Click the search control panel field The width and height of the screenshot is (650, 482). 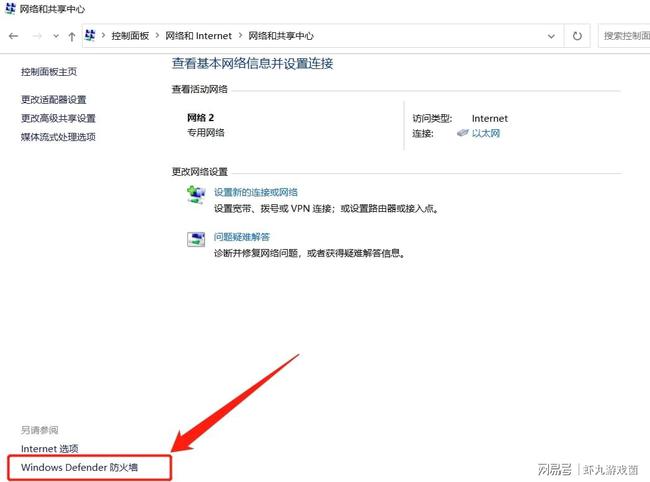(x=625, y=36)
